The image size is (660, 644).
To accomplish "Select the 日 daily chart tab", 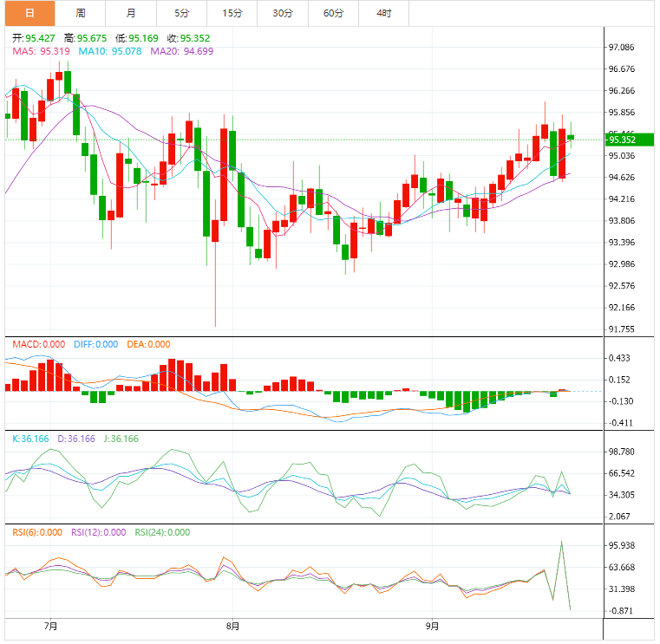I will tap(29, 13).
